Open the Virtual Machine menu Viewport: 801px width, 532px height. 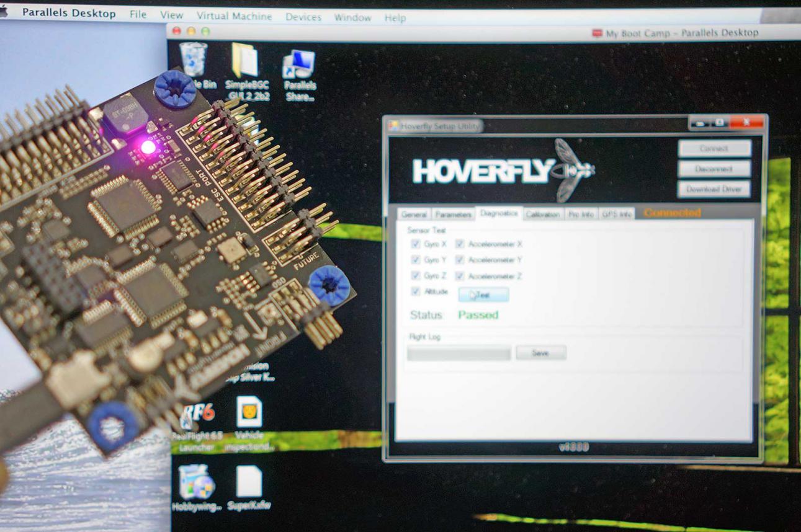(234, 16)
